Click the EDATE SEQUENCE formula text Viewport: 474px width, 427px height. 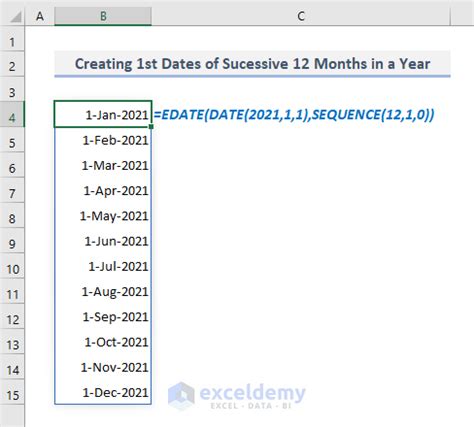point(294,115)
